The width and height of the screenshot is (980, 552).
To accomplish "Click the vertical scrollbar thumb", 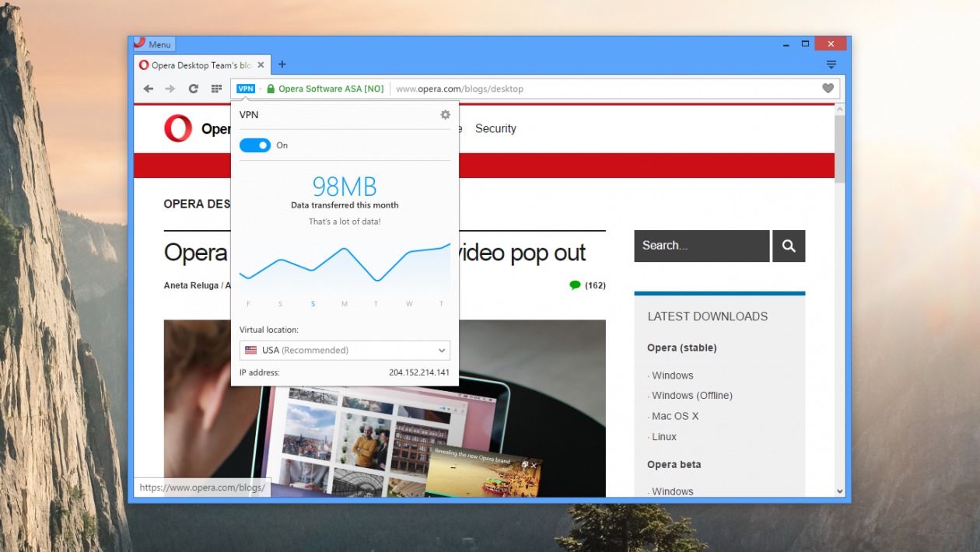I will (840, 149).
